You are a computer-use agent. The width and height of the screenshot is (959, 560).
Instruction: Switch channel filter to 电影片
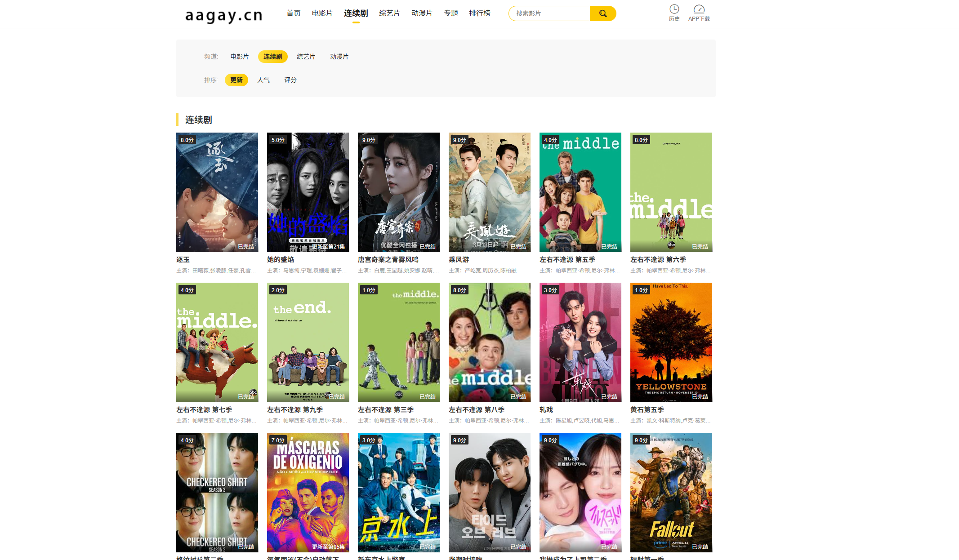(x=239, y=57)
